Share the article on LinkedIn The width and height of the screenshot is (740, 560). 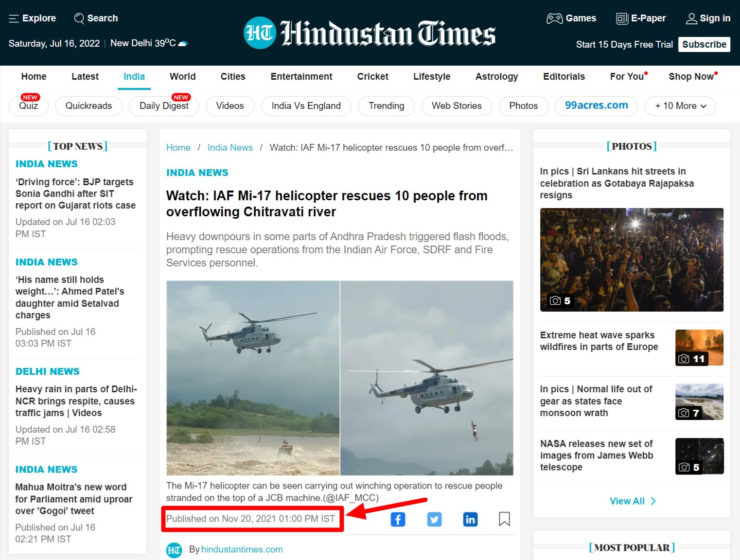[470, 519]
